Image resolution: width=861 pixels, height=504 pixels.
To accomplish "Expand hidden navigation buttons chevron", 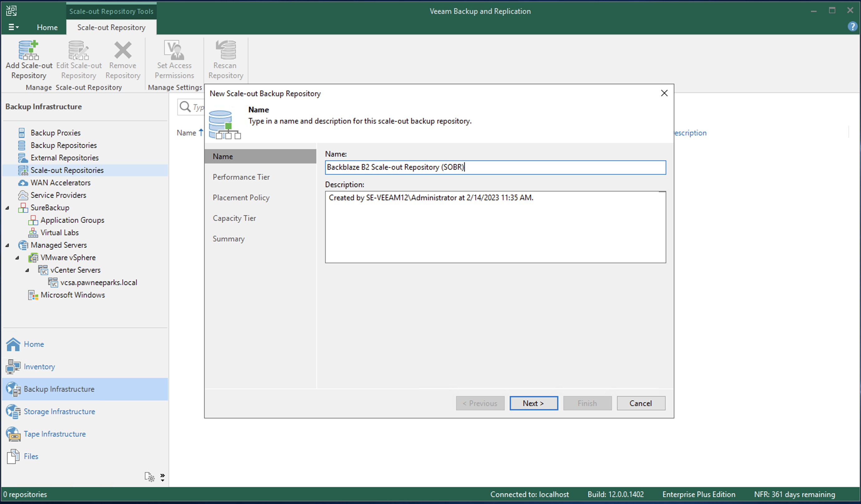I will pos(162,477).
